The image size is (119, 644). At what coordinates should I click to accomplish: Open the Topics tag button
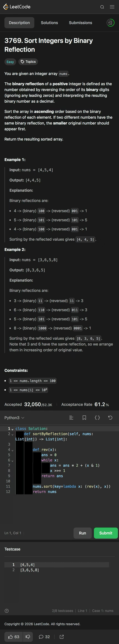[x=28, y=62]
